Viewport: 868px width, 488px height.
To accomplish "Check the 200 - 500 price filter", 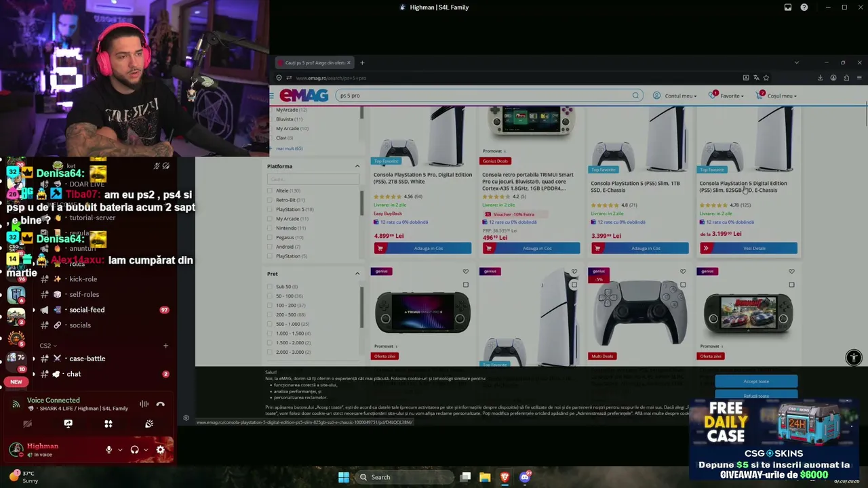I will click(x=270, y=314).
